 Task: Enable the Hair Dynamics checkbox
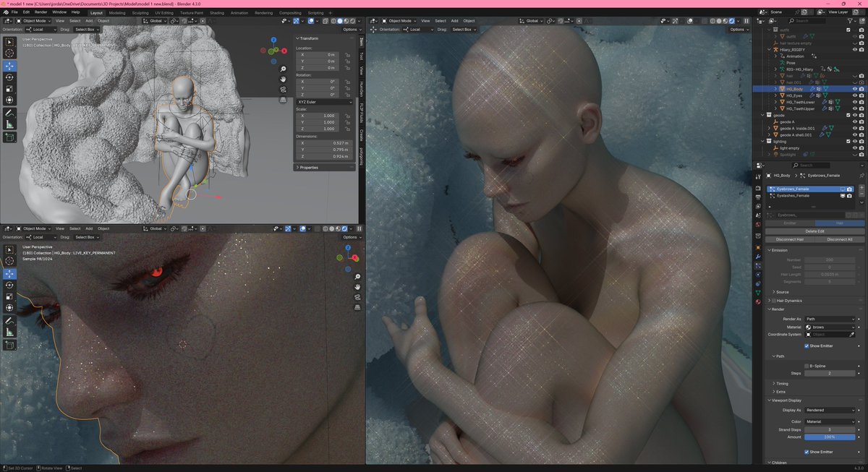click(x=775, y=300)
